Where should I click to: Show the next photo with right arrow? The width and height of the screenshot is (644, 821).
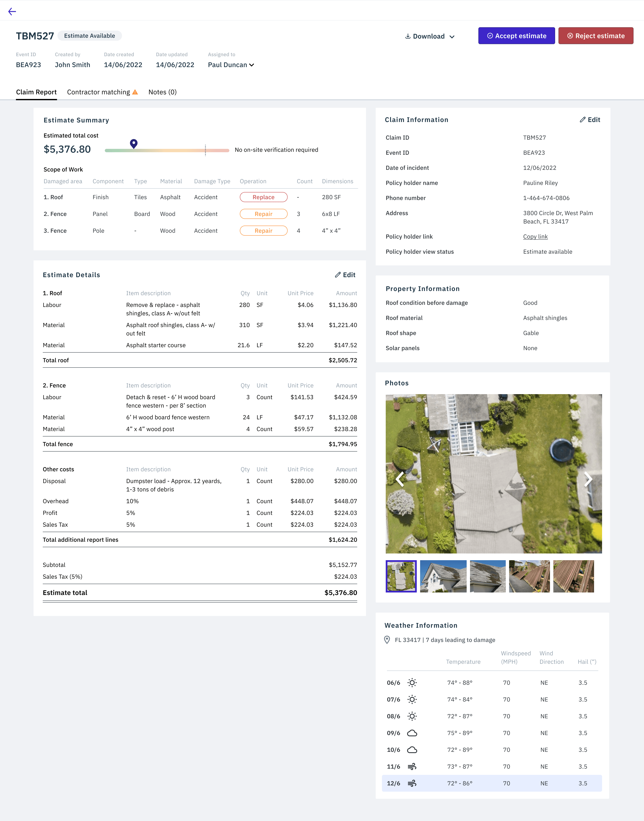point(588,479)
